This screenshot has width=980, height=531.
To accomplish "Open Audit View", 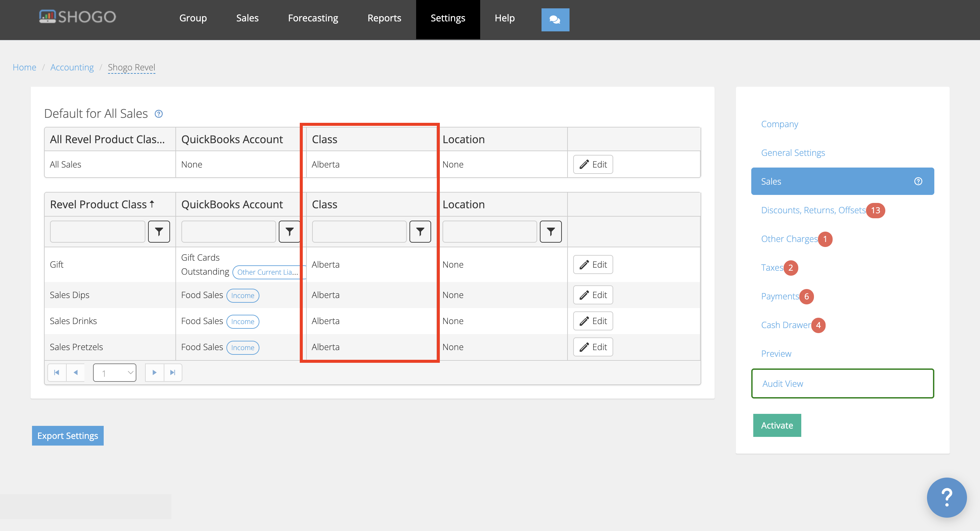I will tap(842, 383).
